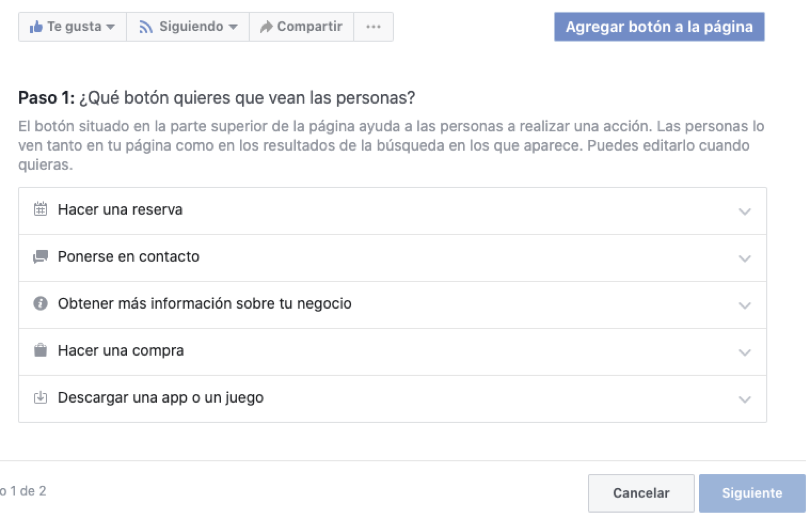Click the chat bubble icon beside Ponerse en contacto
This screenshot has height=518, width=808.
(x=41, y=257)
